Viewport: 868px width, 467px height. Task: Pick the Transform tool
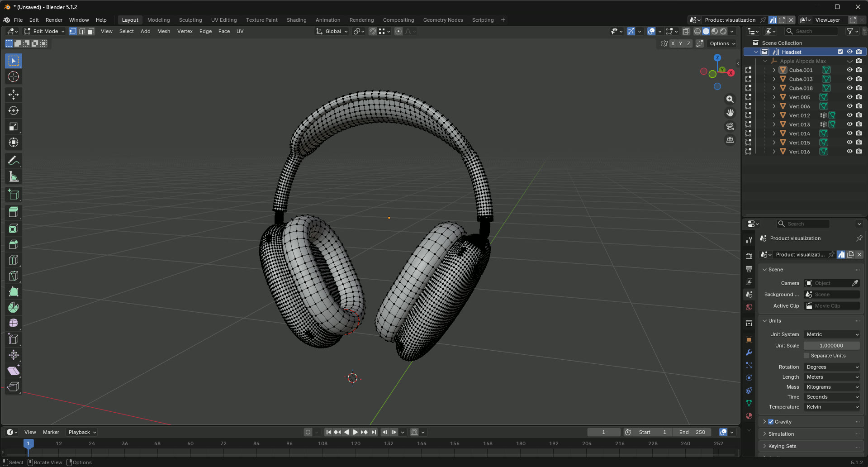pyautogui.click(x=14, y=143)
